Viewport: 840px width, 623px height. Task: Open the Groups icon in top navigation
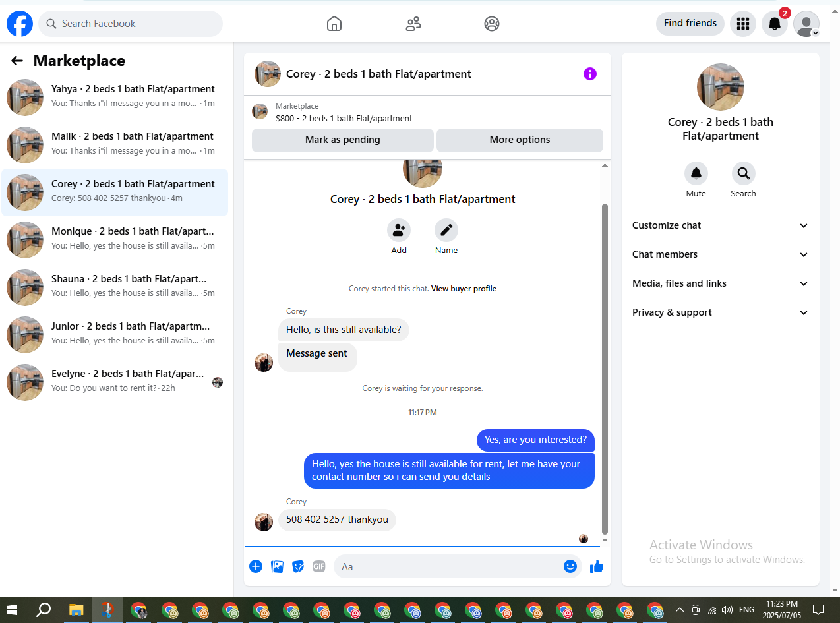pos(492,24)
